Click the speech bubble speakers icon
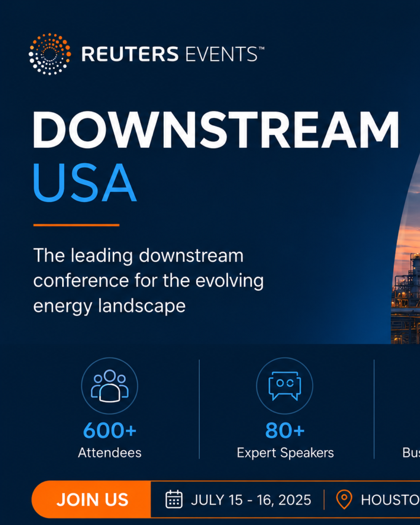Screen dimensions: 420x525 click(285, 386)
